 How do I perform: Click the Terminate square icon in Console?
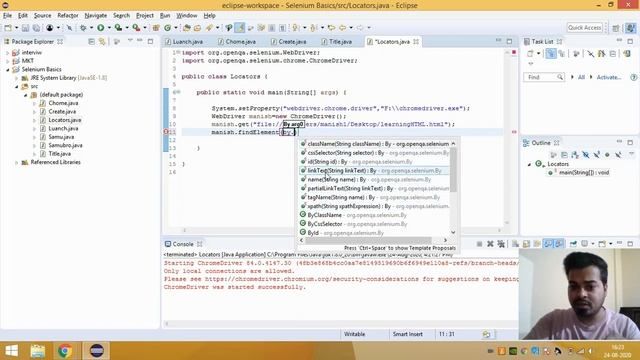point(479,244)
